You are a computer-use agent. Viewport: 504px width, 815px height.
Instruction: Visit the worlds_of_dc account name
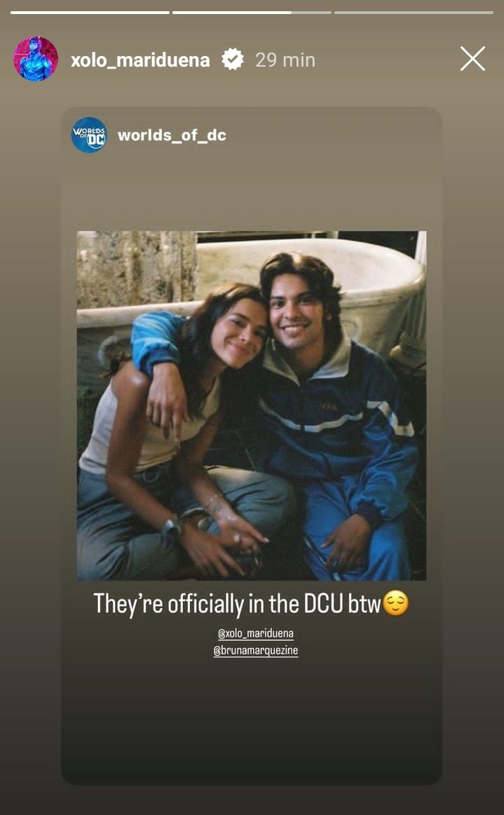172,135
